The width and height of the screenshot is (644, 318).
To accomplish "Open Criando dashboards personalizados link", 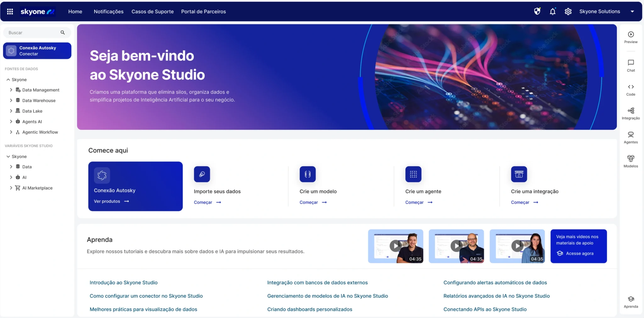I will [x=310, y=309].
